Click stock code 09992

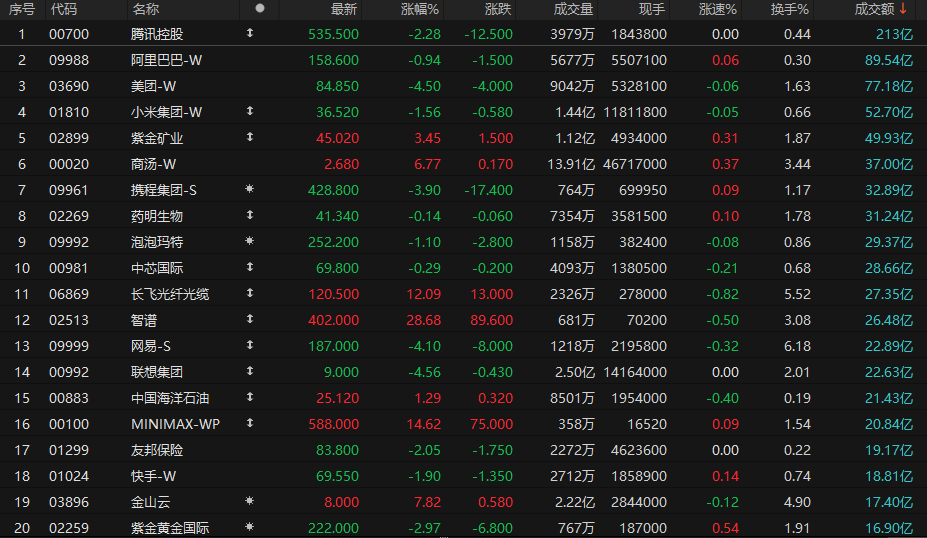69,242
